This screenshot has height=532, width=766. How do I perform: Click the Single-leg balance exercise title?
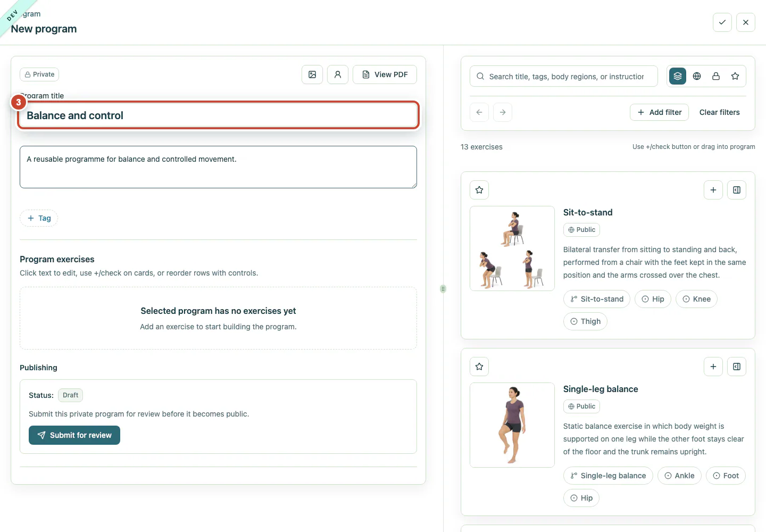[601, 389]
